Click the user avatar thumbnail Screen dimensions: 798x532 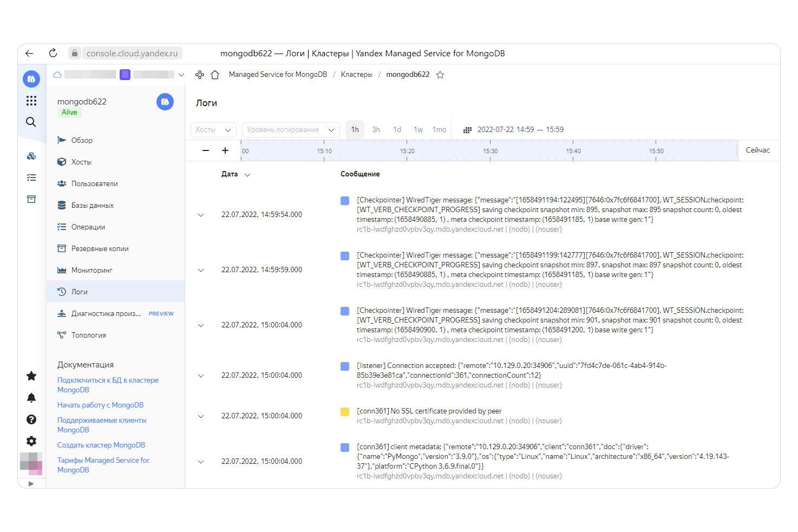(31, 464)
